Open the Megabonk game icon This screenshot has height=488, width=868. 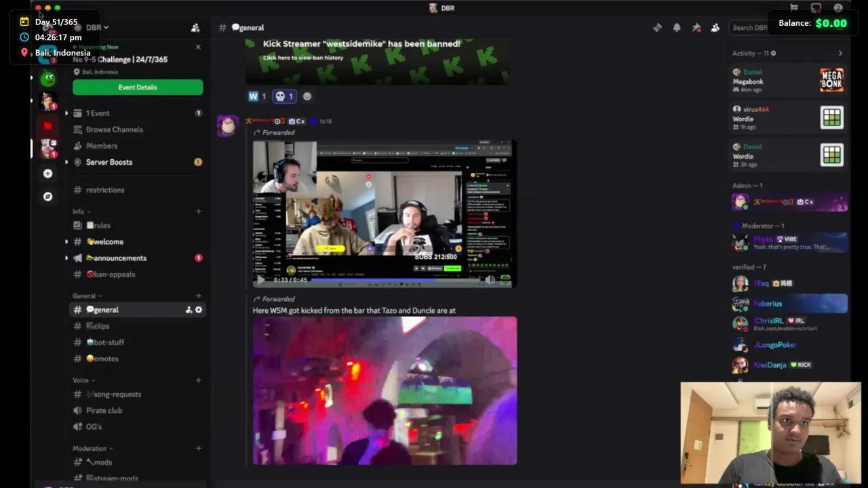coord(831,81)
